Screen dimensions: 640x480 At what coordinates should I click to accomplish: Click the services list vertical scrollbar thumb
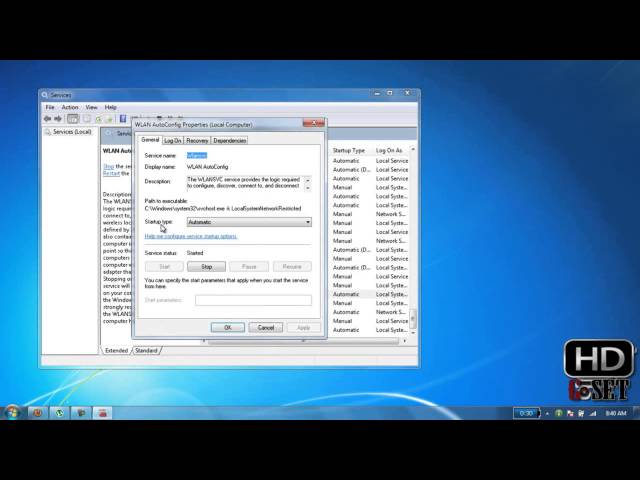(413, 318)
